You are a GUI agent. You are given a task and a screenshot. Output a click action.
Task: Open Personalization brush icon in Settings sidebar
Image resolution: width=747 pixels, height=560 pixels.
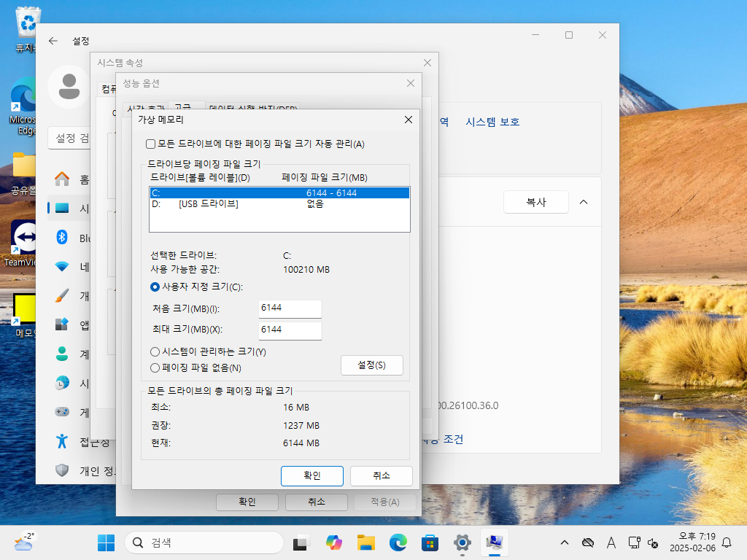pos(62,296)
